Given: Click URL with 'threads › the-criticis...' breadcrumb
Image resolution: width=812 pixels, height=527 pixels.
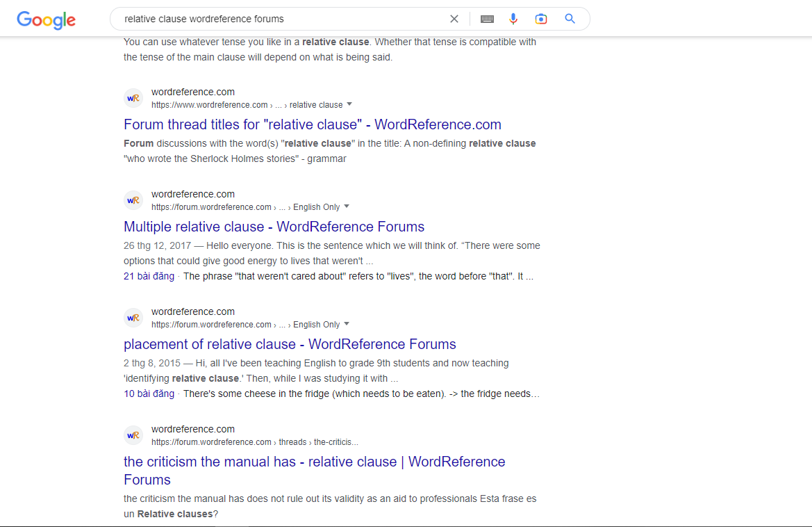Looking at the screenshot, I should (255, 442).
